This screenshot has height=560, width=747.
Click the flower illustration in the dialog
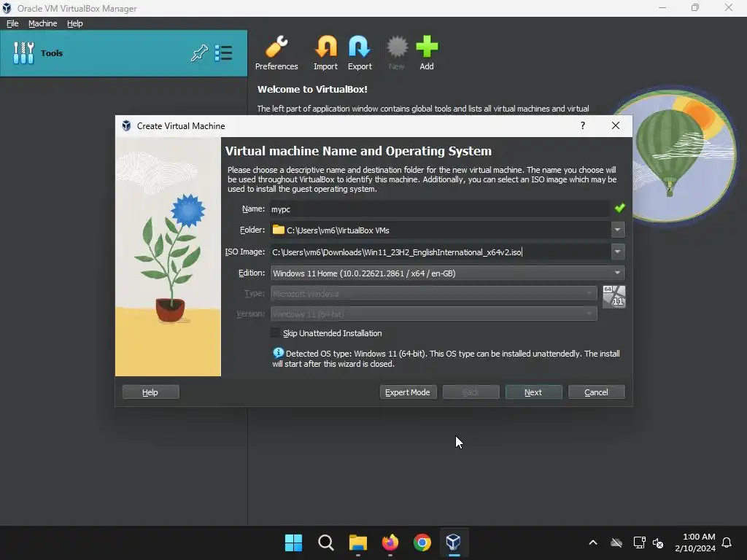click(x=169, y=257)
